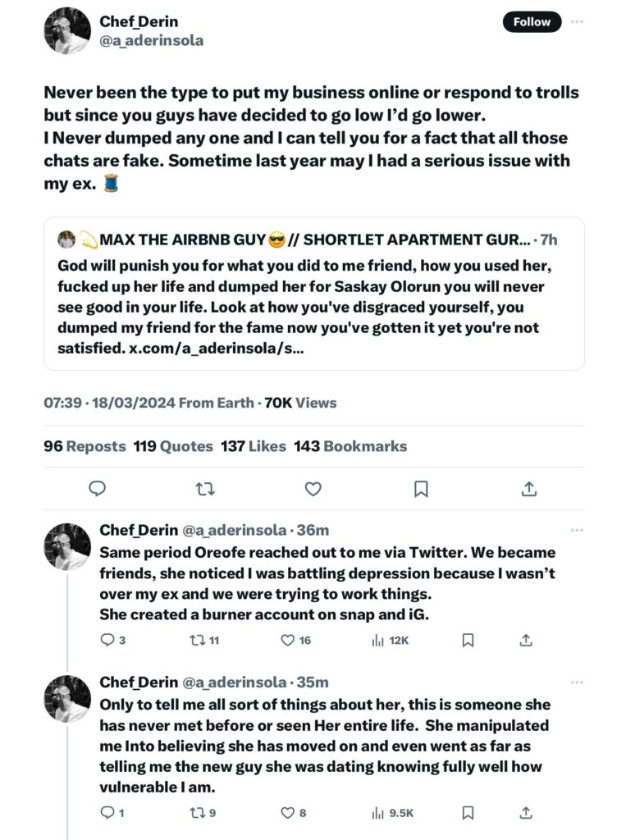Open more options on the 35m reply
Viewport: 626px width, 840px height.
[578, 682]
